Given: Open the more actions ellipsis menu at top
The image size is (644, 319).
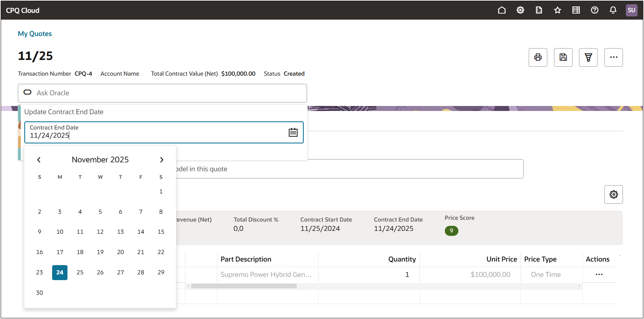Looking at the screenshot, I should pos(613,57).
